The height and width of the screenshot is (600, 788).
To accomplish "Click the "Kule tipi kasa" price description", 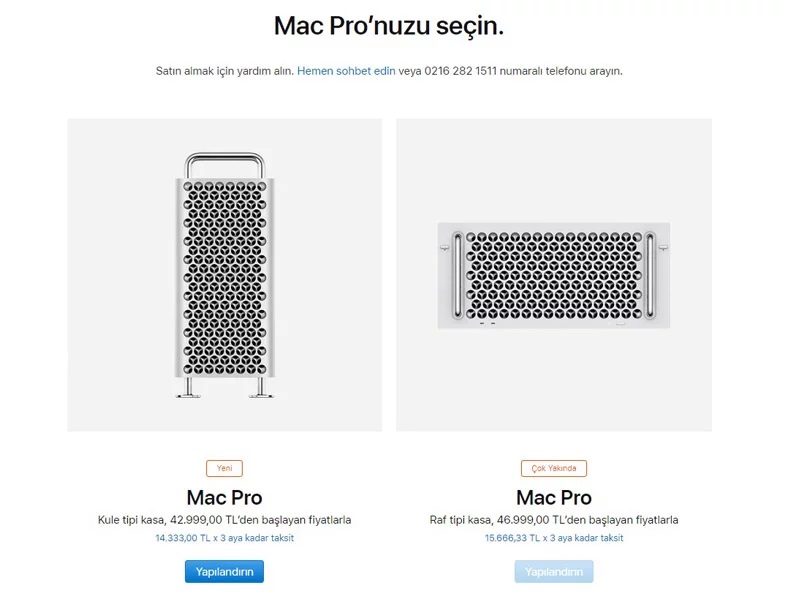I will (x=224, y=520).
